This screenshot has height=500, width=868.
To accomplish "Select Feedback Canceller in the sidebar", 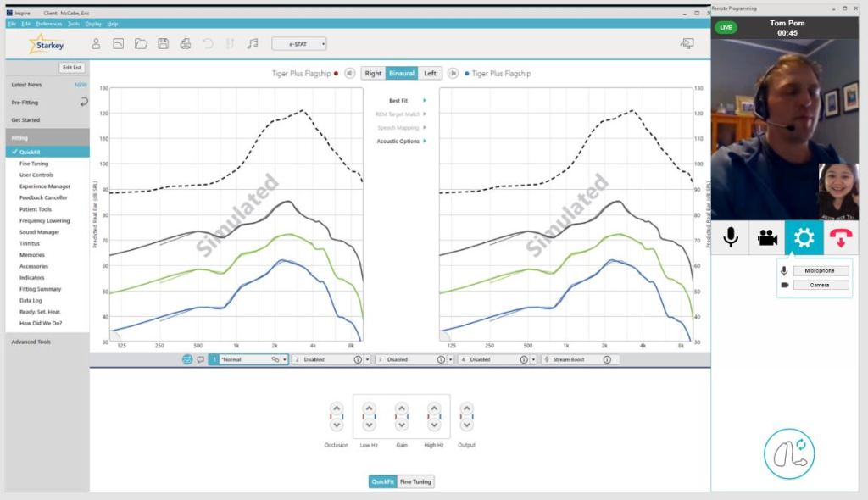I will (x=43, y=197).
